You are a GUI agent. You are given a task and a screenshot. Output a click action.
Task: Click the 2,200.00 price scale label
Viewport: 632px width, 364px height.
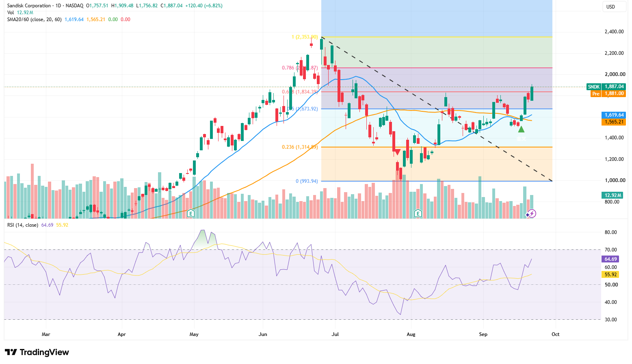point(614,53)
